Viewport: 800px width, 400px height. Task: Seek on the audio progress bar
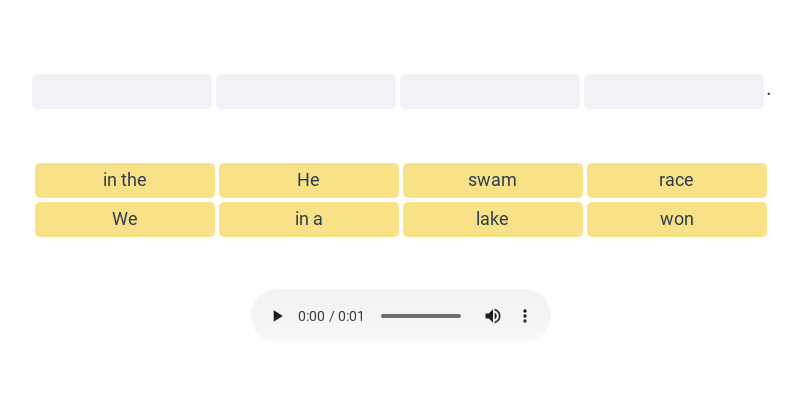point(421,316)
